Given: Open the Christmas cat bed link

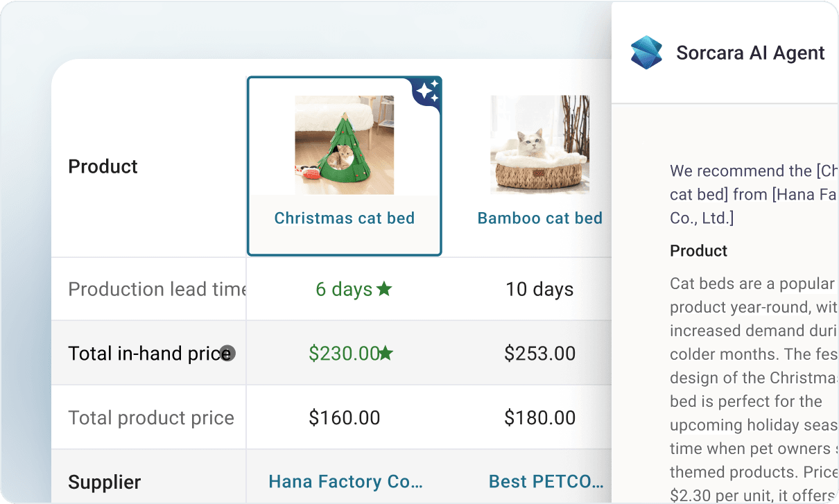Looking at the screenshot, I should click(x=345, y=218).
